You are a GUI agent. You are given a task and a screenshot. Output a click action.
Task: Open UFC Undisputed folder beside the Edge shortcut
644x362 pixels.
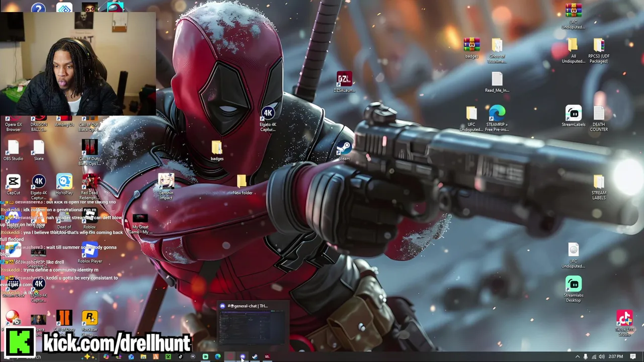471,119
